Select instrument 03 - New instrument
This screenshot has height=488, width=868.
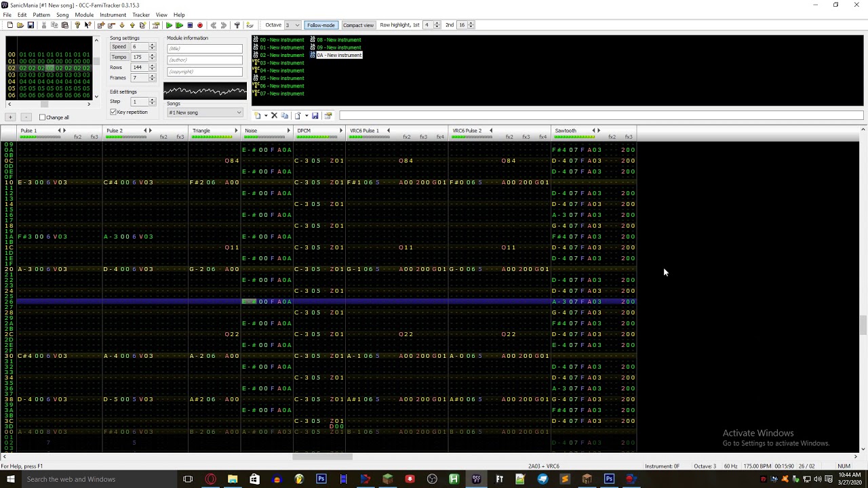[x=281, y=63]
